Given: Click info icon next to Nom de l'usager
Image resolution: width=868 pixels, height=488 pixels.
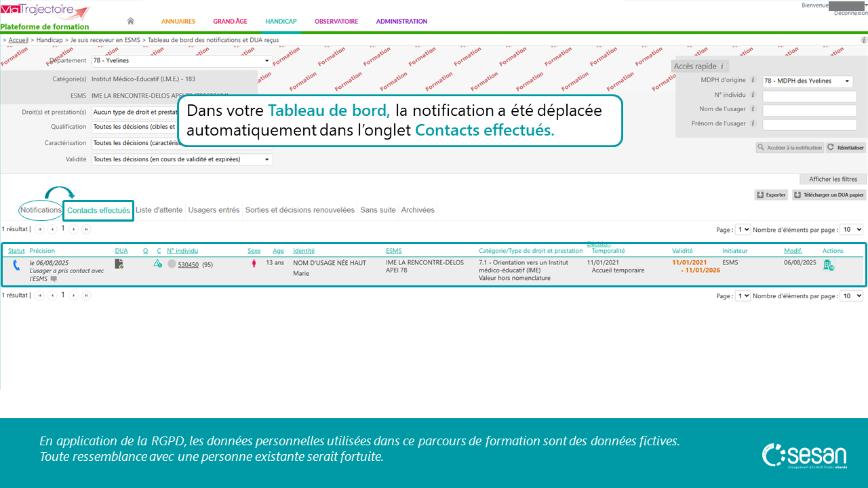Looking at the screenshot, I should pyautogui.click(x=753, y=109).
